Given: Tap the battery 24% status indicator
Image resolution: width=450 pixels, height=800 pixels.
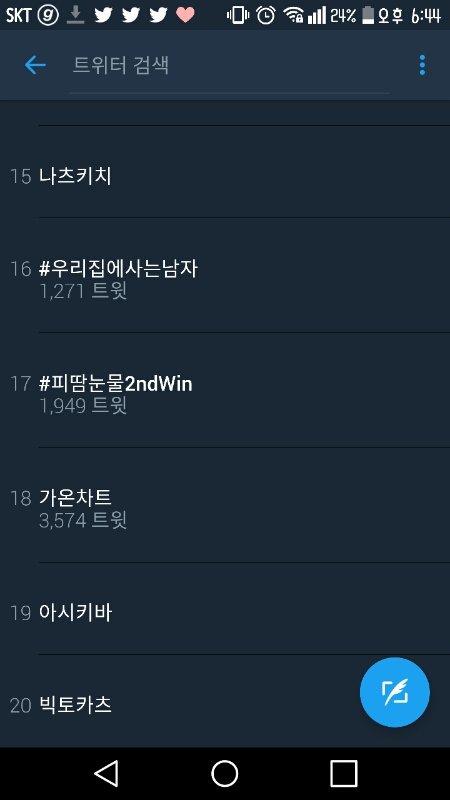Looking at the screenshot, I should point(352,15).
